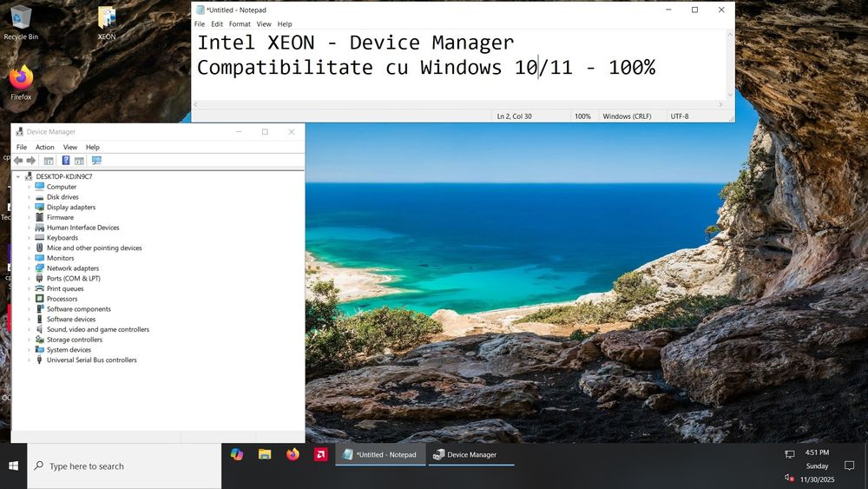
Task: Expand the Processors chevron
Action: point(29,299)
